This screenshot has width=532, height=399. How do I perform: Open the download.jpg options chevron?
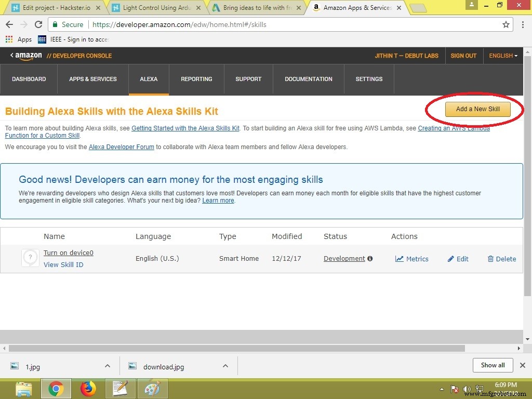pos(225,366)
